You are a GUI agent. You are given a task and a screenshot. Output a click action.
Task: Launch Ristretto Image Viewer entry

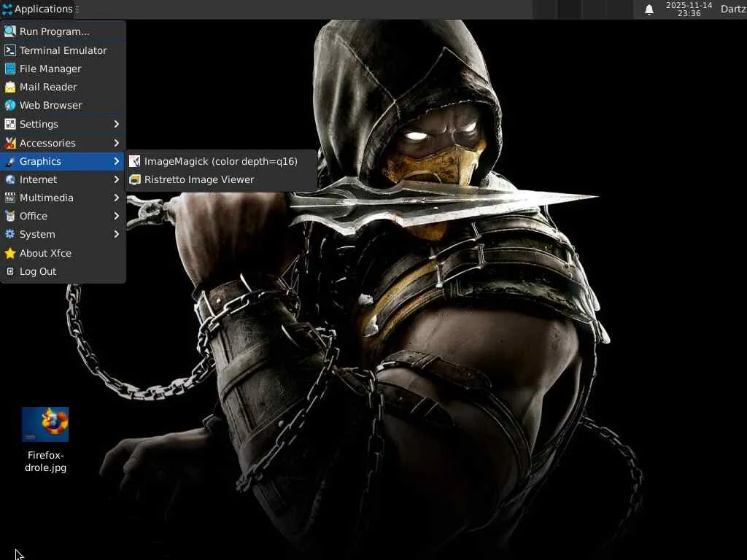click(x=220, y=179)
